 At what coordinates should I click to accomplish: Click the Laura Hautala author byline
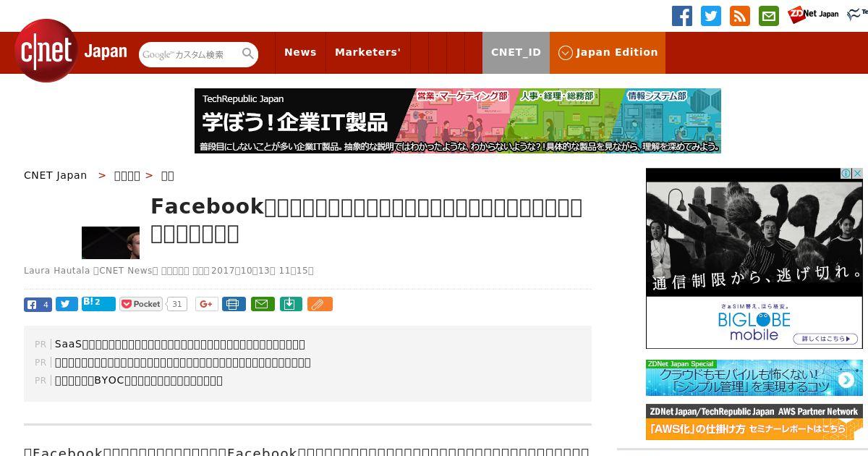(x=56, y=271)
